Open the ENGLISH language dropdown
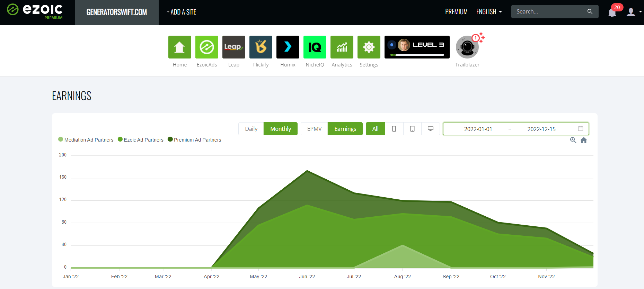Image resolution: width=644 pixels, height=289 pixels. click(x=489, y=12)
